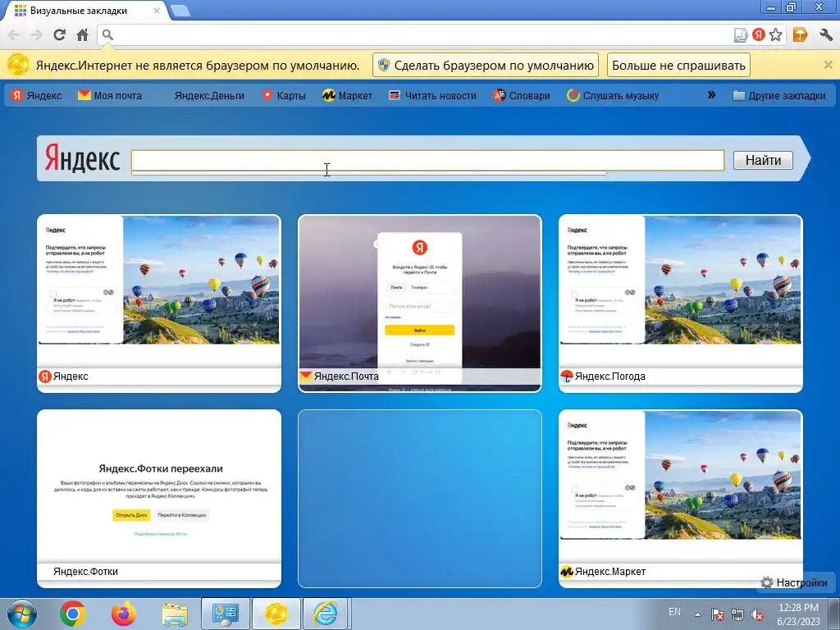
Task: Open the home page via house icon
Action: (x=82, y=34)
